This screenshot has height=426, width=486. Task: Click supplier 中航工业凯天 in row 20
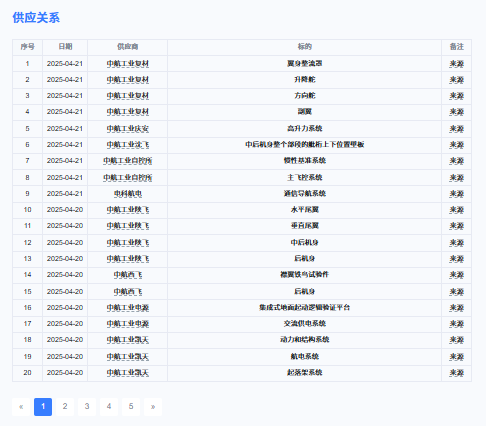[x=128, y=373]
